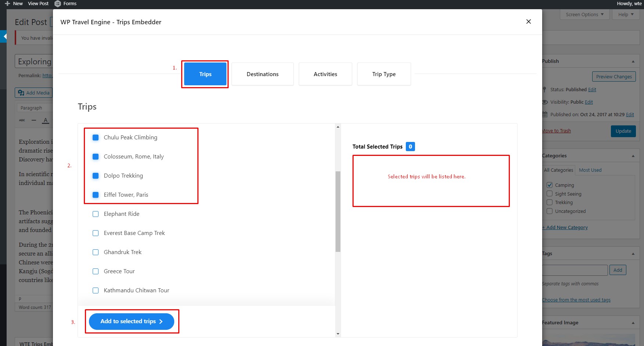
Task: Check Kathmandu Chitwan Tour trip
Action: pos(96,290)
